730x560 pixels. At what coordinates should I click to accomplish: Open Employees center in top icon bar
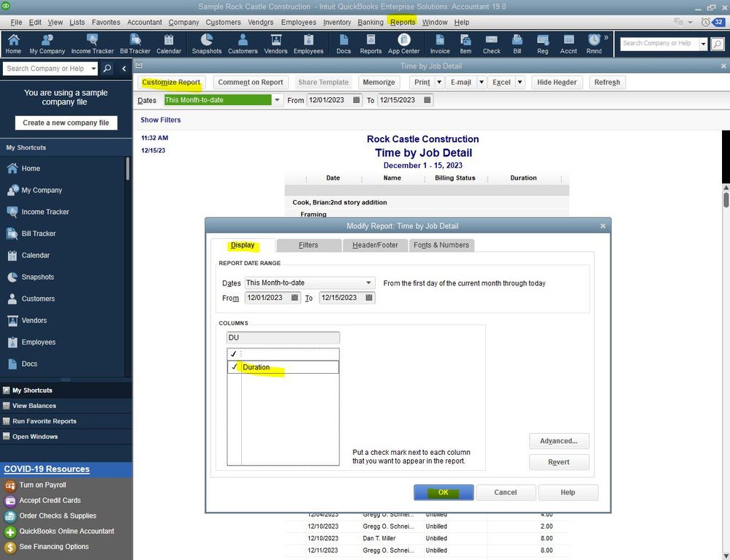point(308,45)
